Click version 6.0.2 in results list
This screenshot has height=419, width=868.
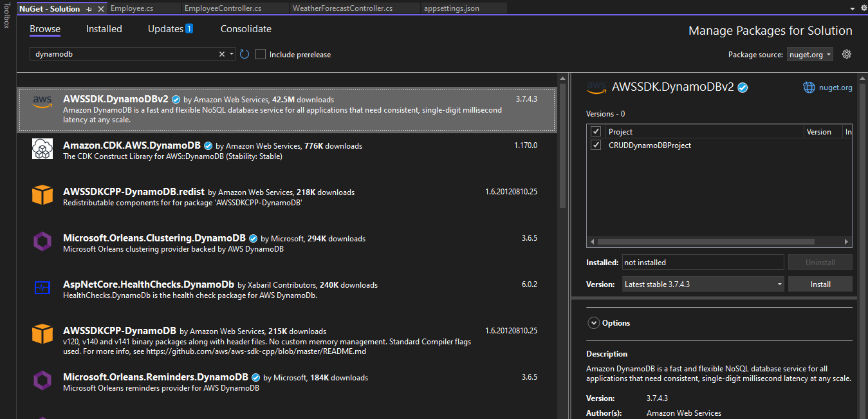pyautogui.click(x=530, y=284)
